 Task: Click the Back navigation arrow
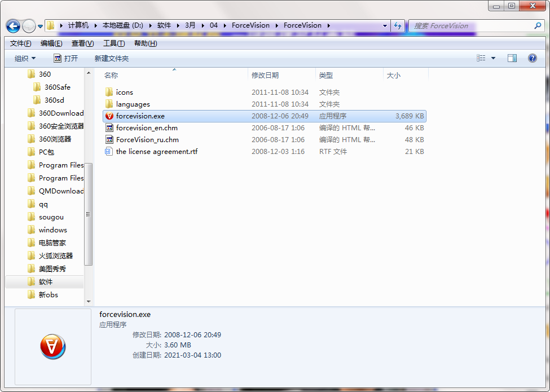coord(14,26)
